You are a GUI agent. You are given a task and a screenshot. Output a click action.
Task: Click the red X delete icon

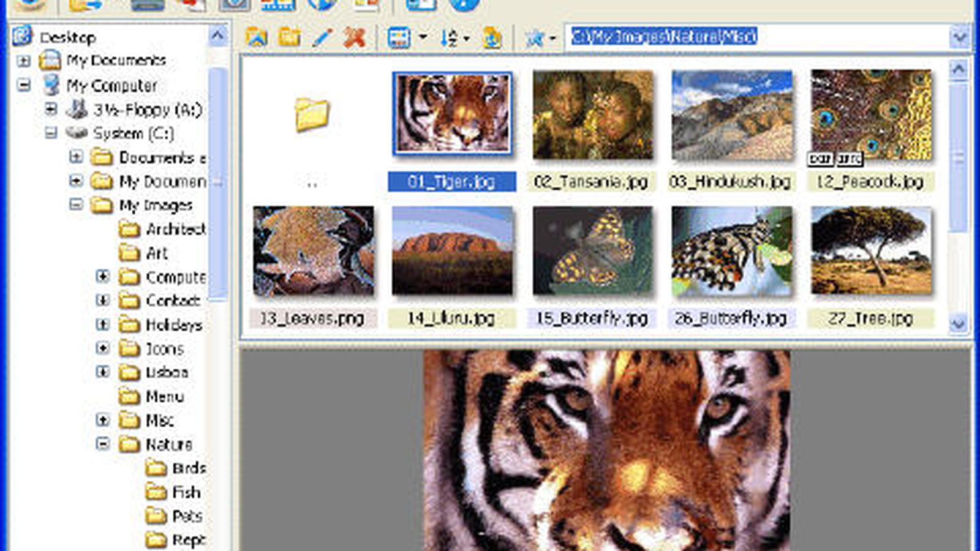pyautogui.click(x=355, y=37)
